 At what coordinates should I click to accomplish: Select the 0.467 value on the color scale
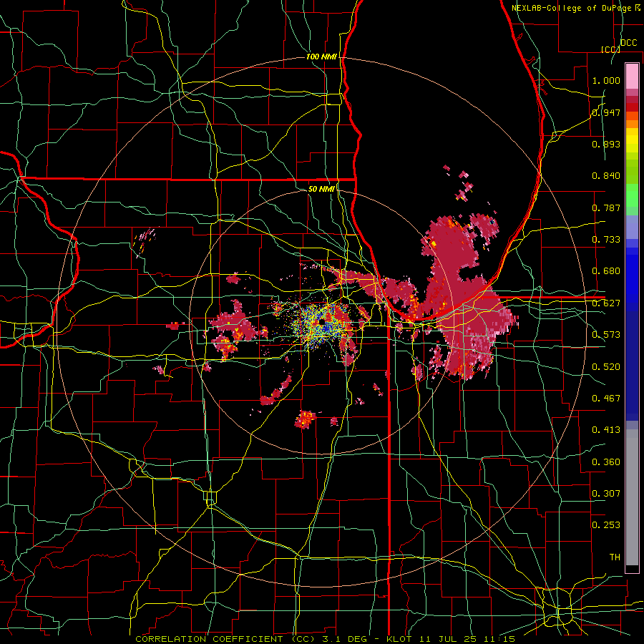pyautogui.click(x=606, y=399)
